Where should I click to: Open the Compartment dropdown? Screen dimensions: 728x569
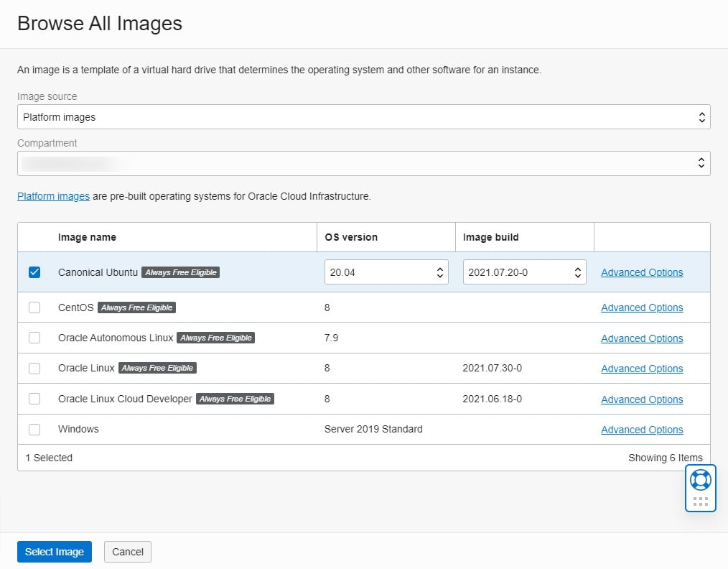363,164
